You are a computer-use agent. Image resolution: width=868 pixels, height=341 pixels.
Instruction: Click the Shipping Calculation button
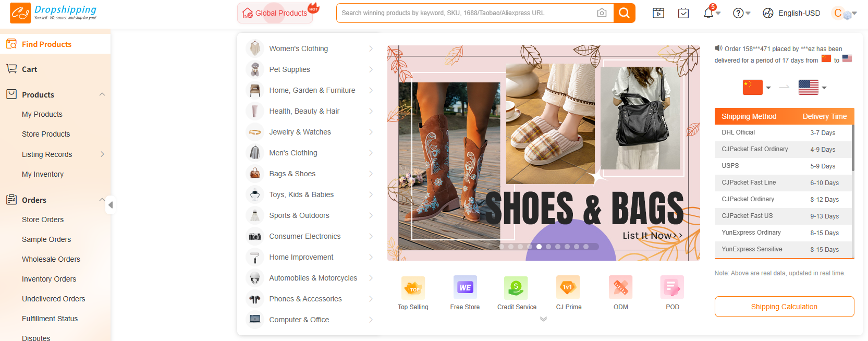[784, 307]
